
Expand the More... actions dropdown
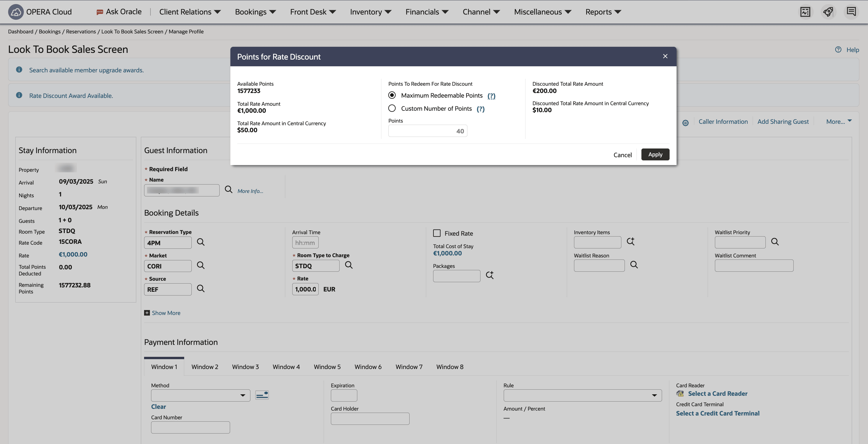tap(839, 122)
